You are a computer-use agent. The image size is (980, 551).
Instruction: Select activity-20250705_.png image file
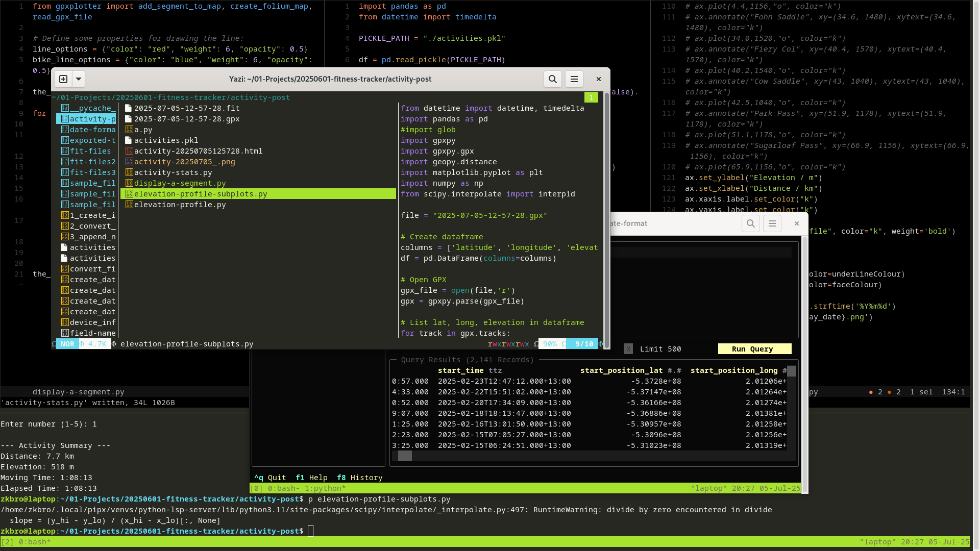[x=184, y=162]
